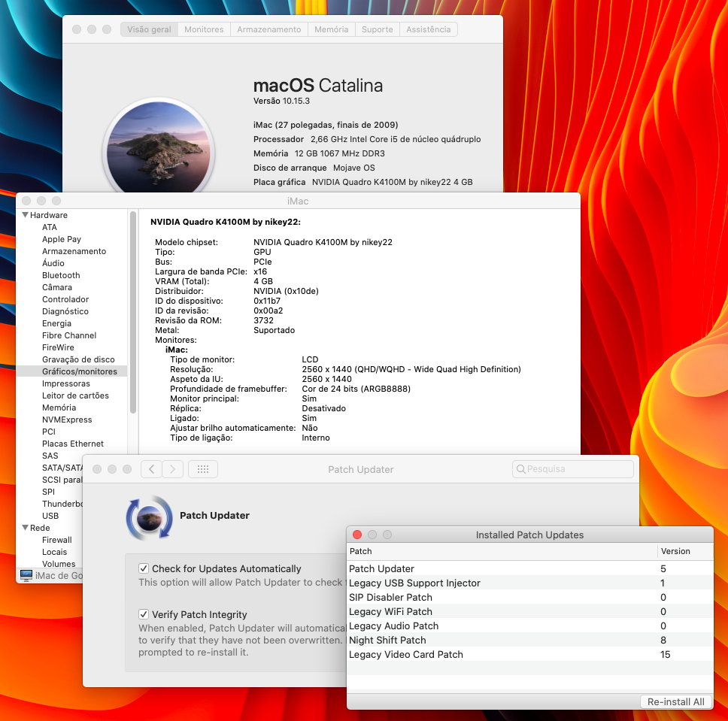This screenshot has height=721, width=728.
Task: Click the forward arrow in Patch Updater
Action: point(173,469)
